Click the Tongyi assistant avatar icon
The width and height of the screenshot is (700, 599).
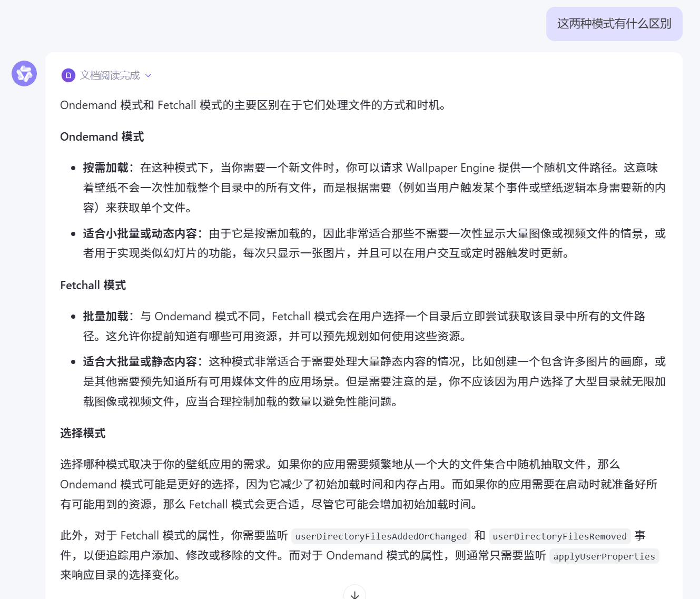(x=24, y=74)
